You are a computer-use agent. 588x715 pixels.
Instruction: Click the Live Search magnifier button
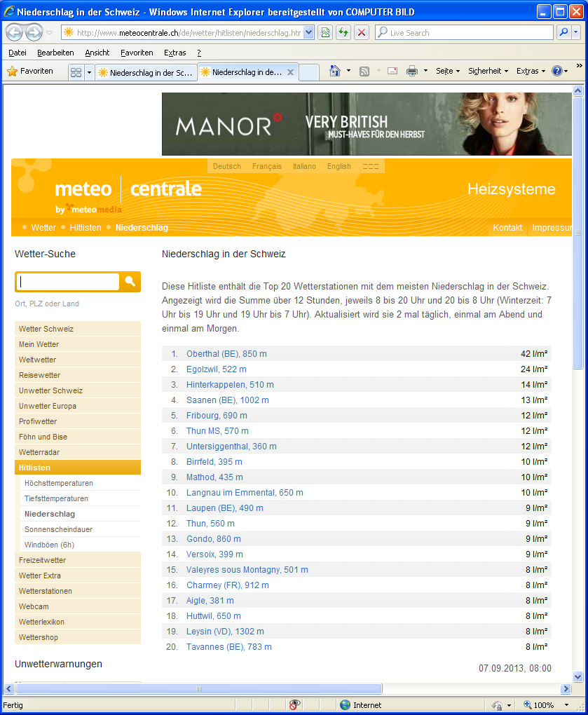(x=564, y=32)
